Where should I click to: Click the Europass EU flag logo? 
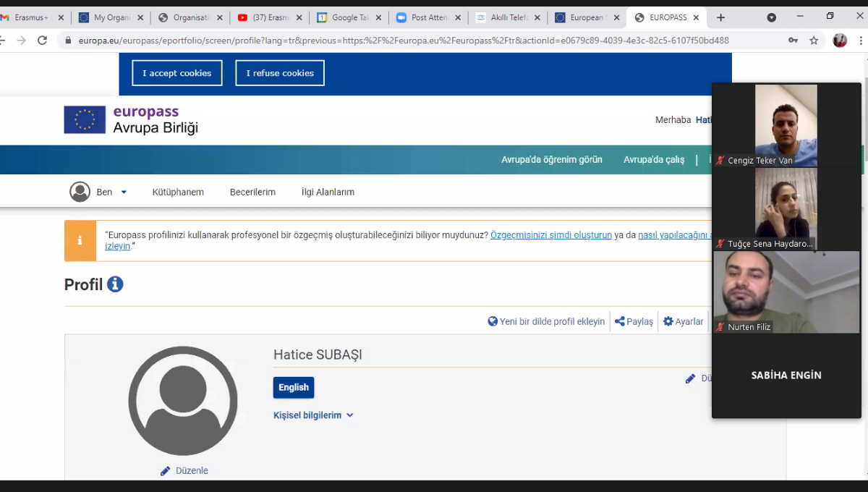coord(85,120)
